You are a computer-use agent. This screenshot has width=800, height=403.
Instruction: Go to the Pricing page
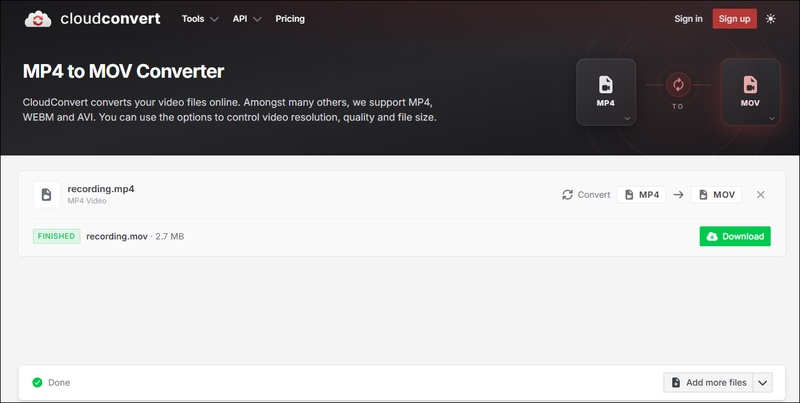[290, 19]
